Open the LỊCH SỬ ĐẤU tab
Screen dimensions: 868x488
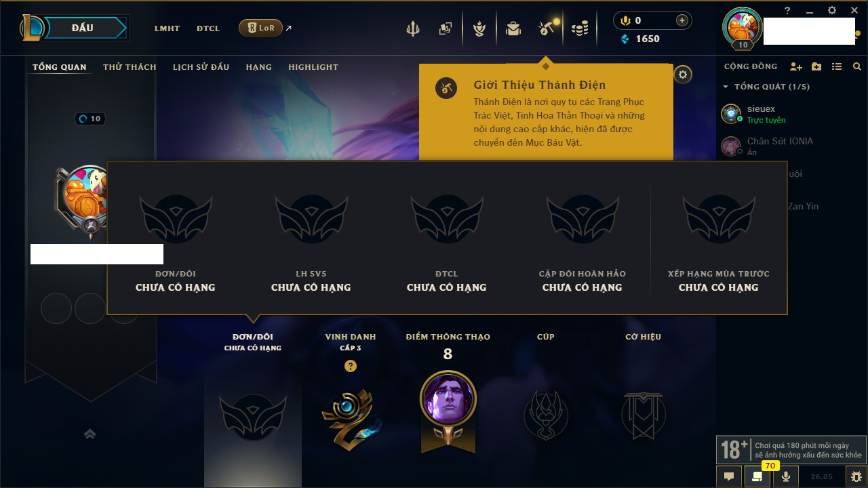click(201, 67)
